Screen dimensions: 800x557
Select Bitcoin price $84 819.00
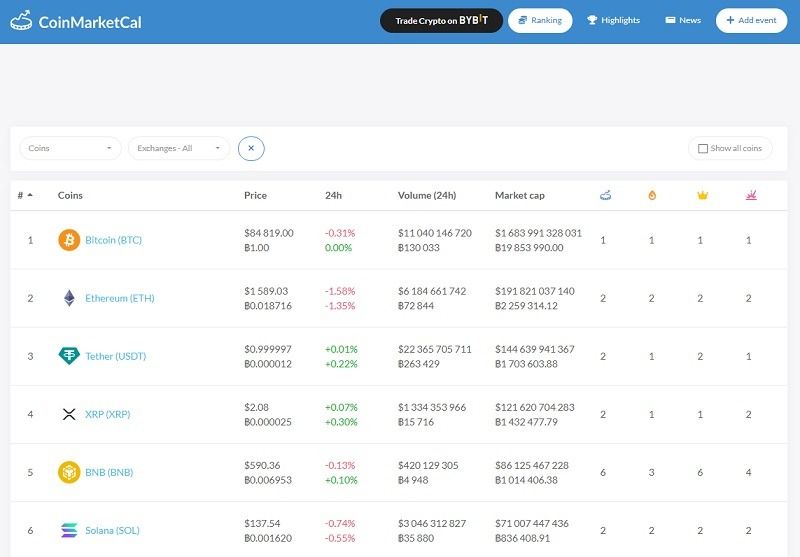(268, 233)
